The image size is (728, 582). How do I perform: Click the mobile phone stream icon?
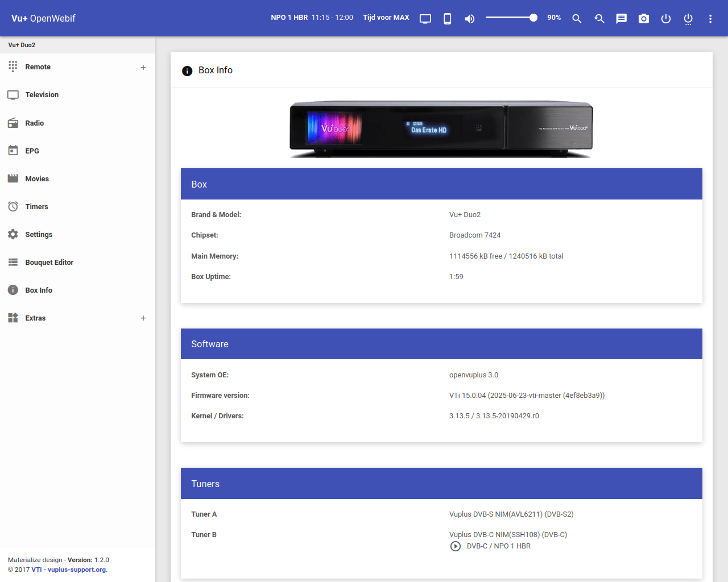[x=448, y=19]
